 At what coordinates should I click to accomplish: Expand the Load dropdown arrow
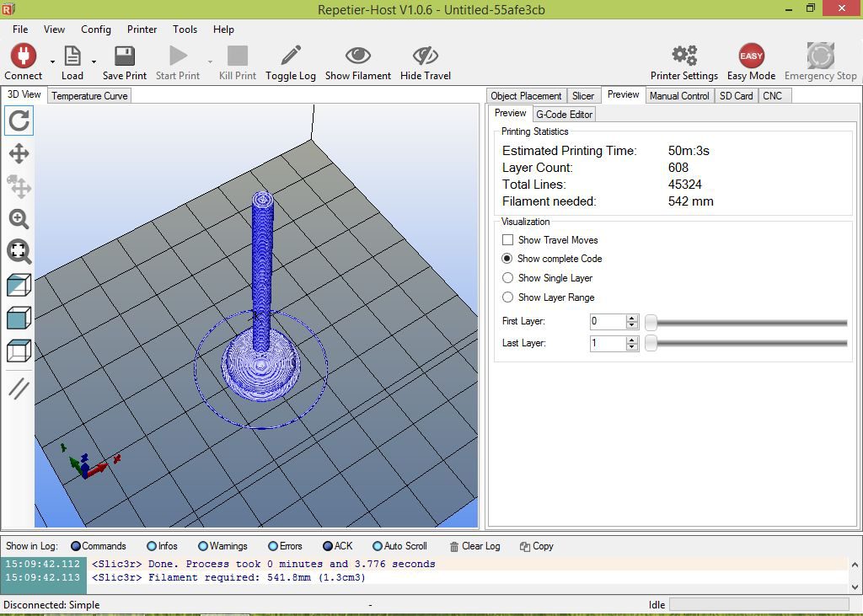point(94,62)
